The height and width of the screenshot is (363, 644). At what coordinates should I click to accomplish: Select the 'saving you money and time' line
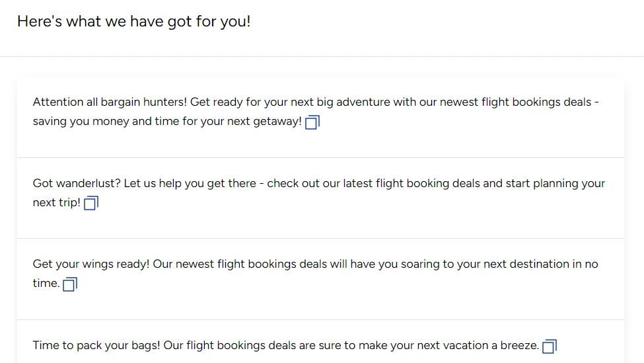click(167, 121)
